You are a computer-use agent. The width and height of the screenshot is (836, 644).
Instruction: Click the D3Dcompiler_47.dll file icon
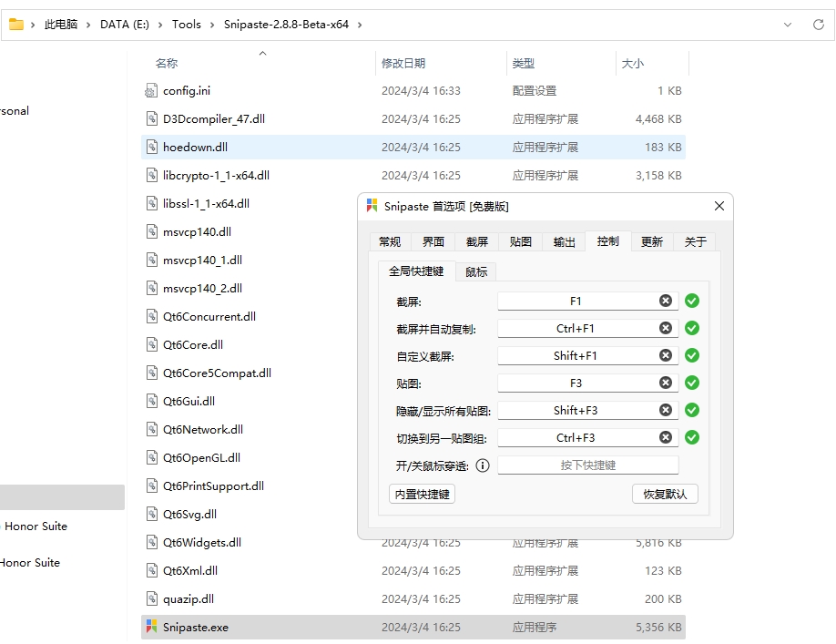point(152,118)
